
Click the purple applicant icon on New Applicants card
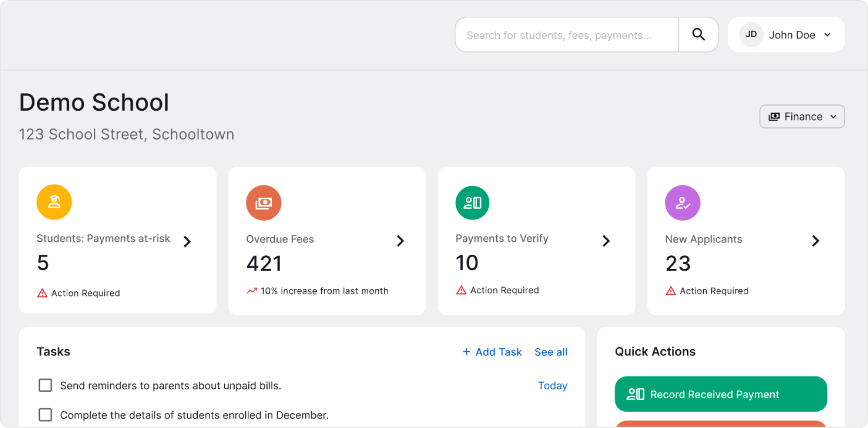click(x=682, y=203)
